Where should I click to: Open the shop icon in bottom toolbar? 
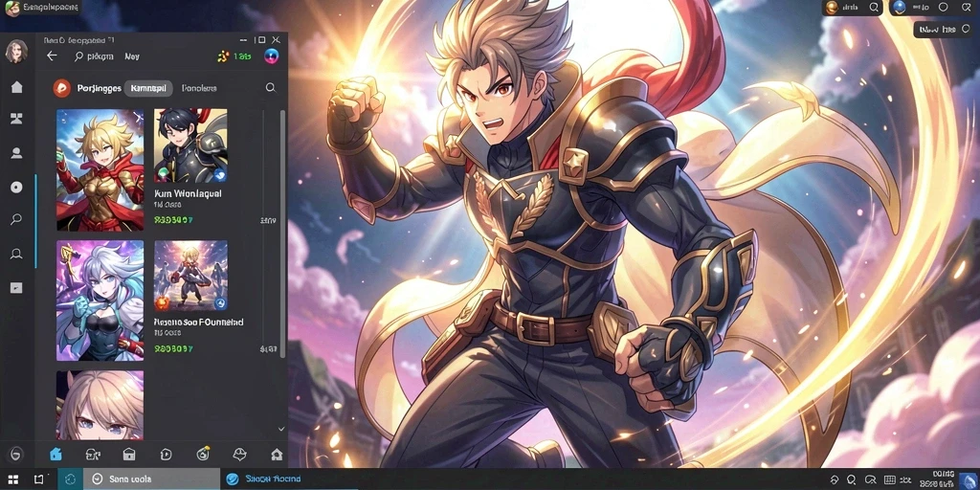[129, 455]
